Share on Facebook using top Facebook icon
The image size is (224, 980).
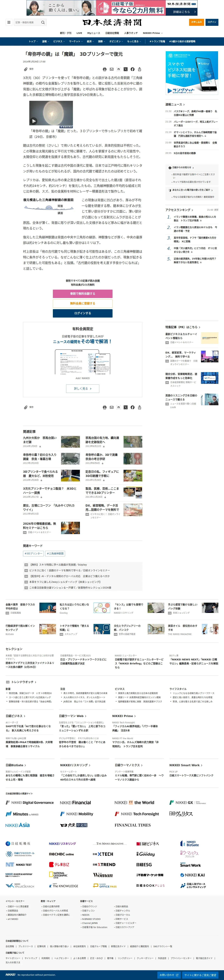pos(132,69)
